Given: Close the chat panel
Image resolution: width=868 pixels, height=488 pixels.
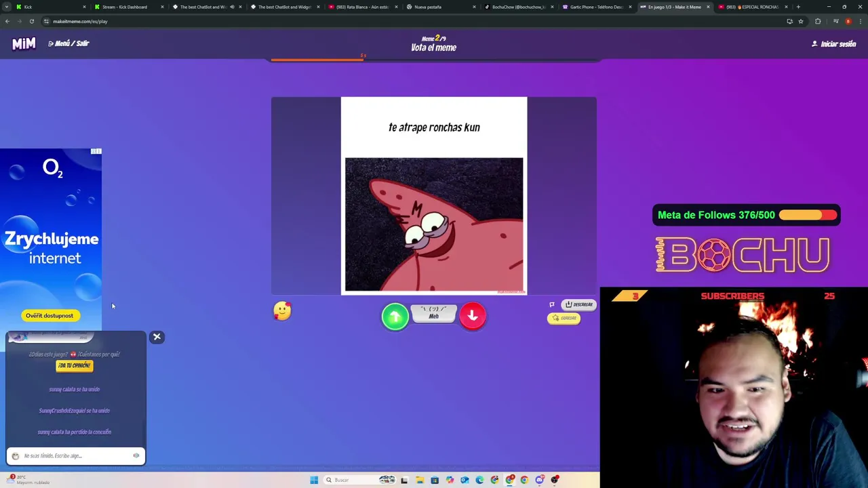Looking at the screenshot, I should click(157, 337).
